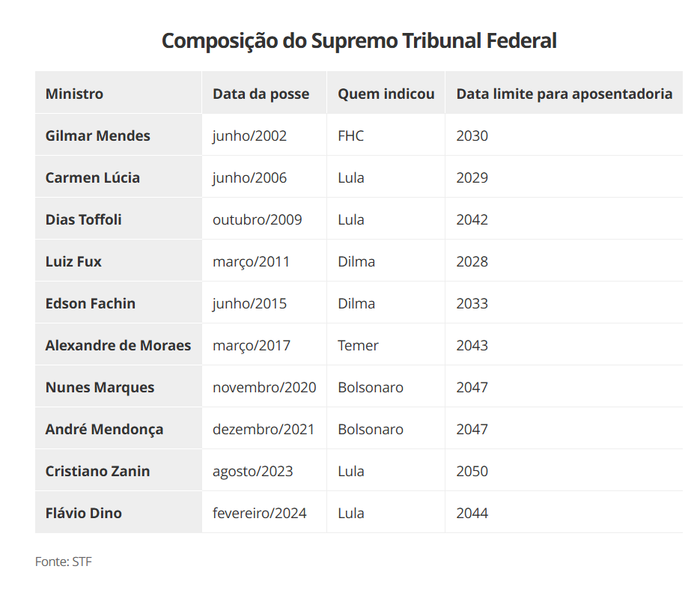The height and width of the screenshot is (590, 700).
Task: Click the 'Ministro' column header
Action: pos(74,94)
